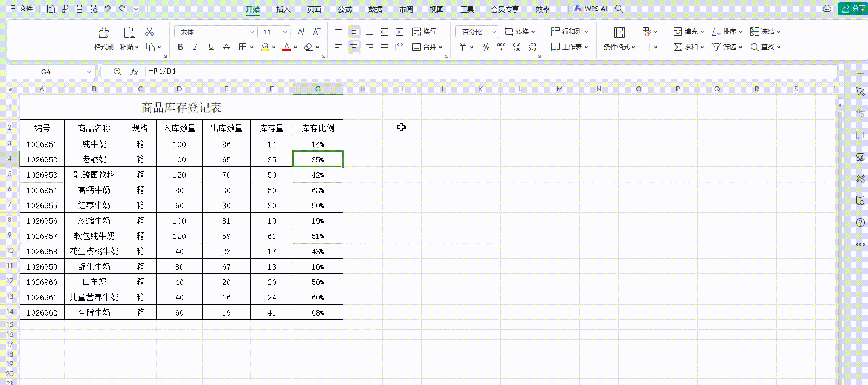Switch to the 数据 Data tab
Image resolution: width=868 pixels, height=385 pixels.
pos(375,9)
